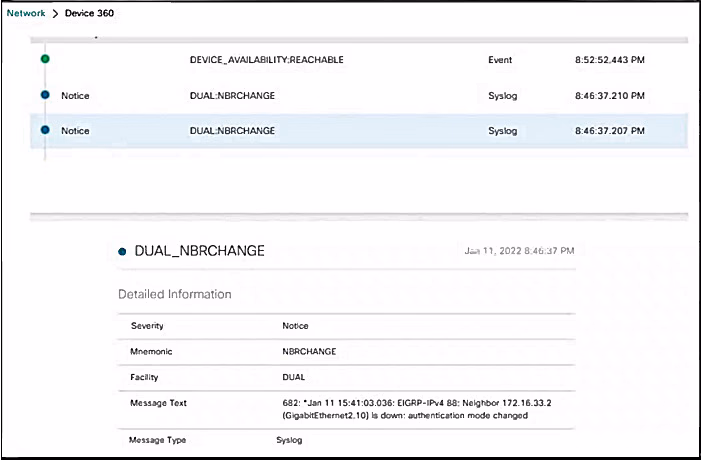Viewport: 701px width, 460px height.
Task: Click the Facility field label
Action: [144, 377]
